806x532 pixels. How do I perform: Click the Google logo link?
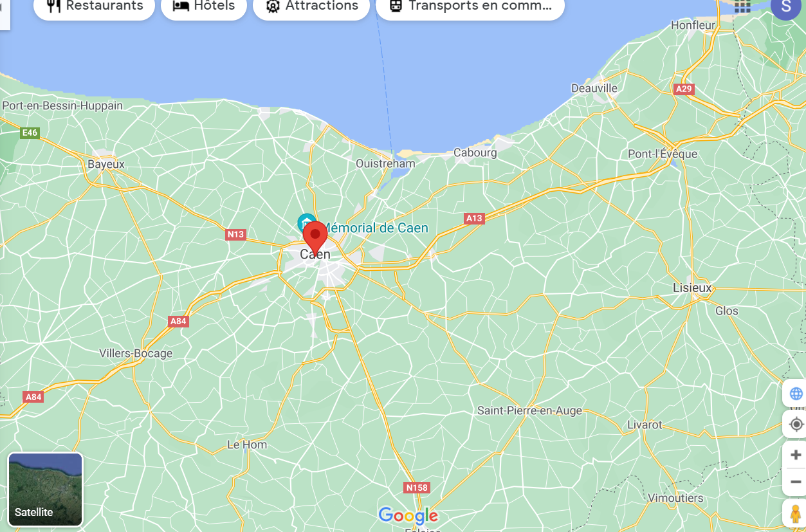408,515
